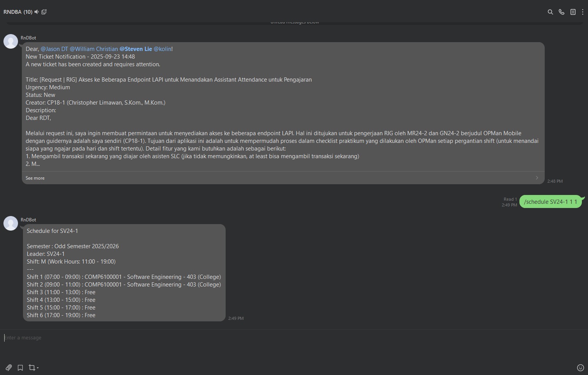Click the @Steven Lie mention
The image size is (588, 375).
click(136, 49)
